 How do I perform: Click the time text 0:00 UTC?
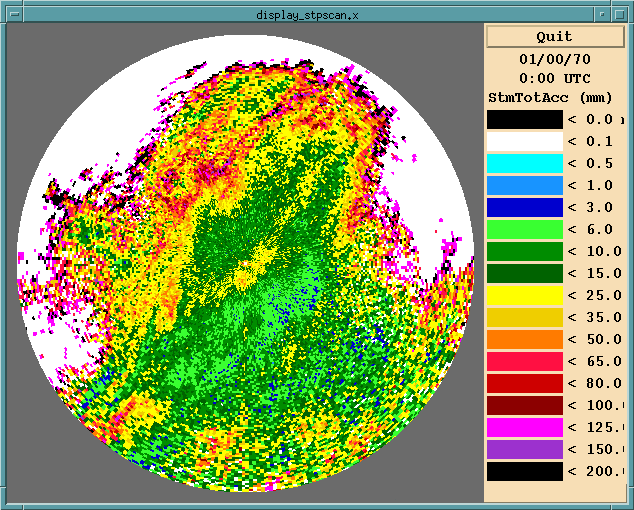[555, 78]
